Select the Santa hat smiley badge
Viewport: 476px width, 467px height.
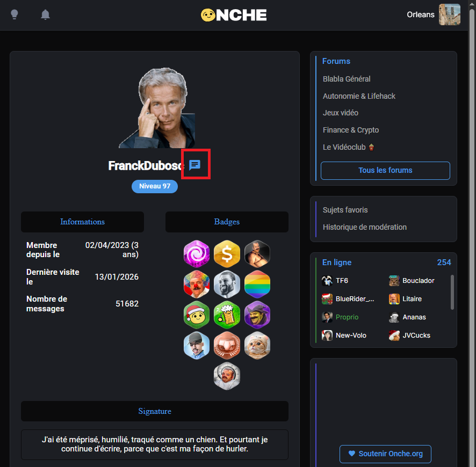197,315
